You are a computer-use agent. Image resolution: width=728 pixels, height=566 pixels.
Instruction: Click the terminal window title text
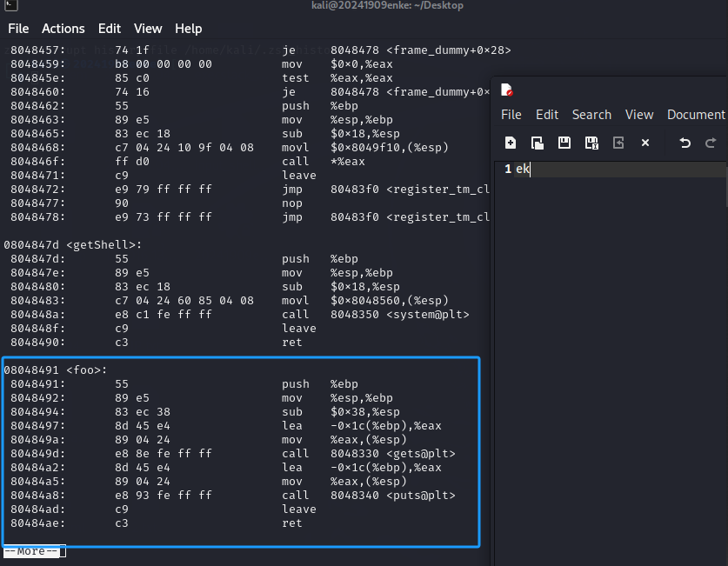(387, 5)
